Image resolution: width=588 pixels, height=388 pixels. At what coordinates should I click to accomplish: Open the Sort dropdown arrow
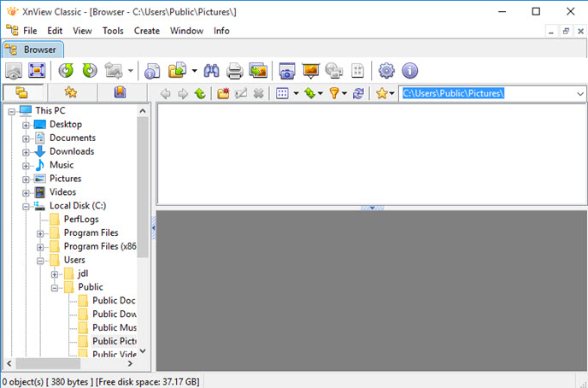[320, 93]
